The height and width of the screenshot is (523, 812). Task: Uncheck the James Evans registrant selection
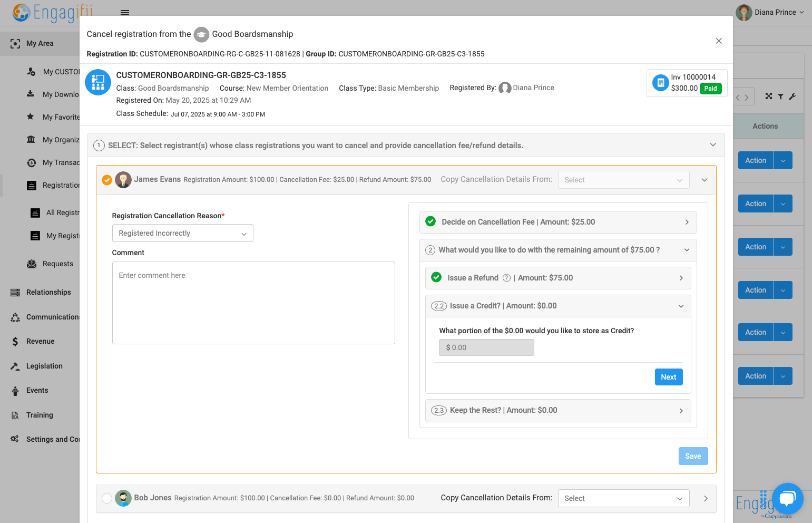pos(107,180)
